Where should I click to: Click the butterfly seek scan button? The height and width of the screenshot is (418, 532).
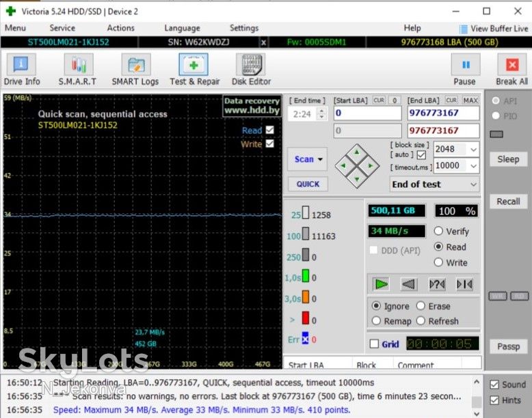(464, 284)
